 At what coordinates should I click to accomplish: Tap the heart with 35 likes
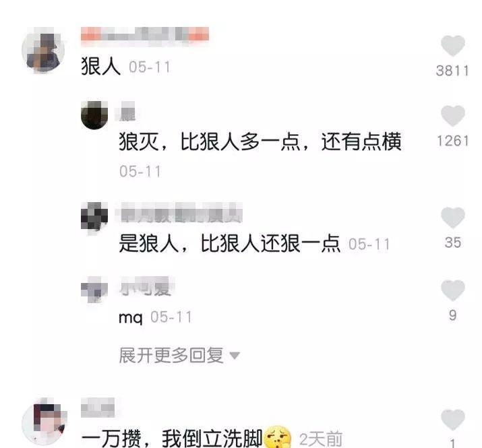click(x=453, y=218)
